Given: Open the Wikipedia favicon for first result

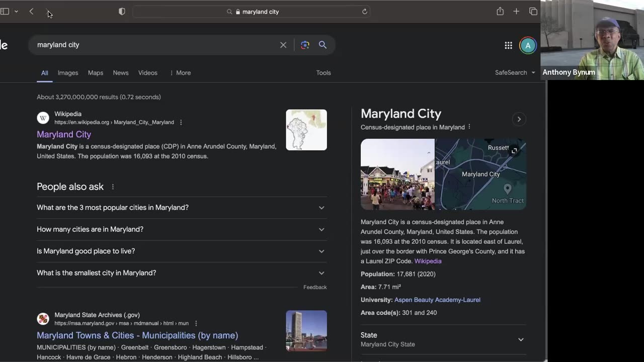Looking at the screenshot, I should click(x=43, y=118).
